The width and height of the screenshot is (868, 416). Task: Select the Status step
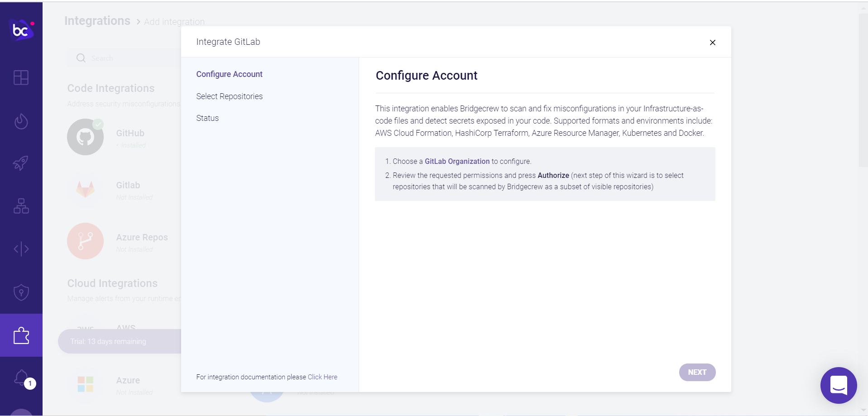click(207, 118)
